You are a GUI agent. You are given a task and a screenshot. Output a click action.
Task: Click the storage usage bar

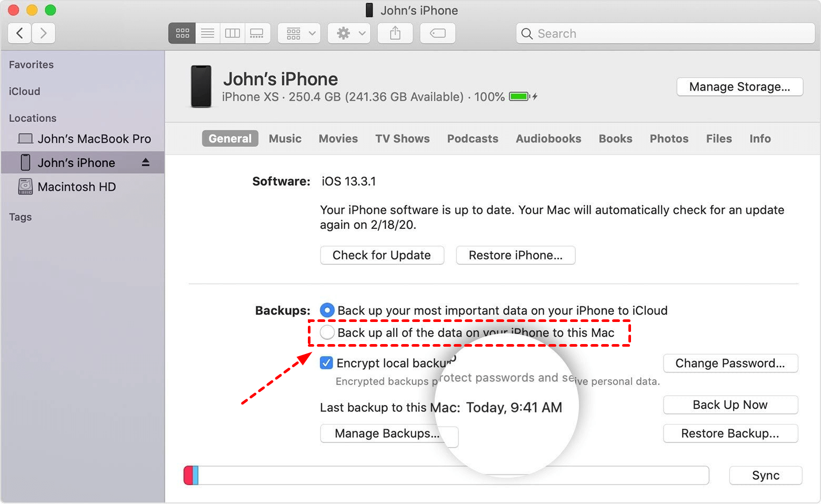446,475
